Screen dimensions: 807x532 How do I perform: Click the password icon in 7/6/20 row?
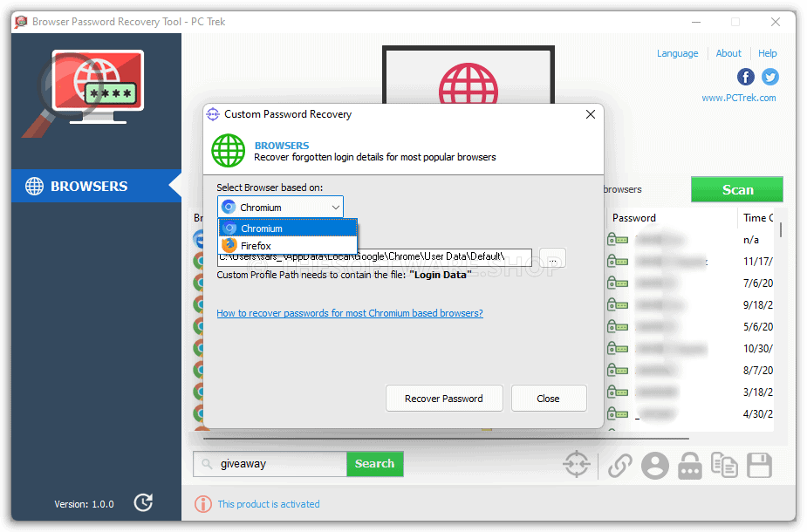[x=619, y=283]
